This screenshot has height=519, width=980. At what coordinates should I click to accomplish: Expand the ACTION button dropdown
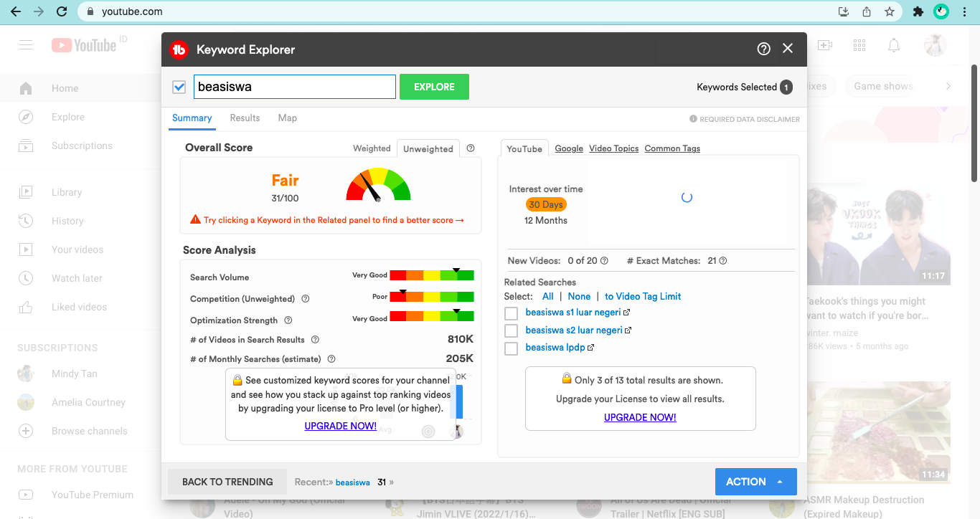click(x=779, y=482)
